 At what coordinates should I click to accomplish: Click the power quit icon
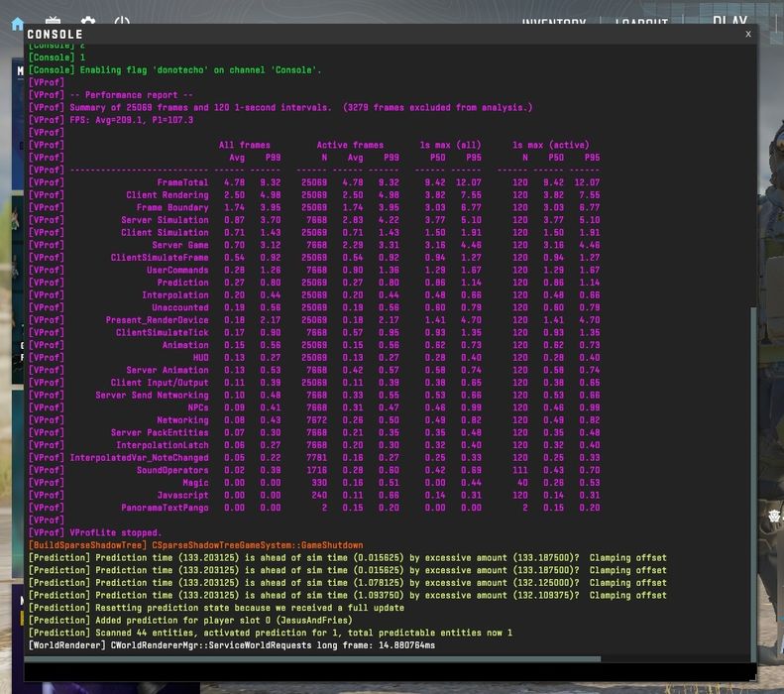point(122,20)
